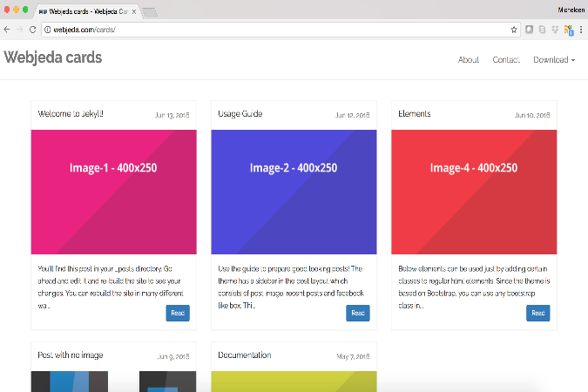Click Read button on Usage Guide card

click(358, 313)
